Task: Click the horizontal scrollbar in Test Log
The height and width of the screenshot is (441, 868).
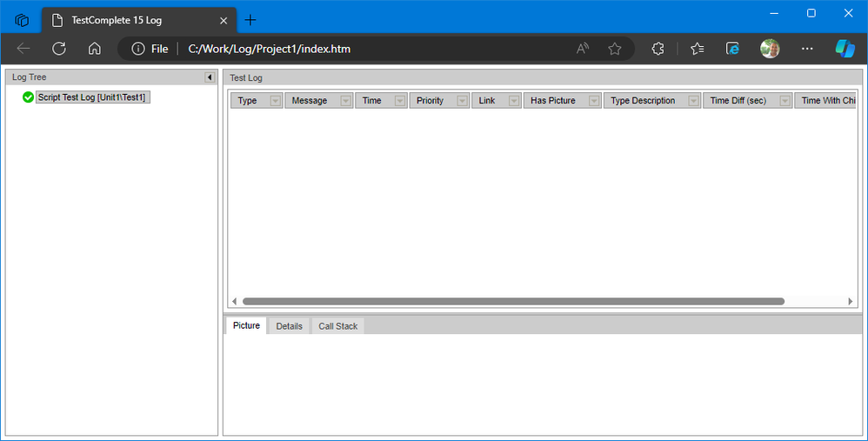Action: [x=513, y=301]
